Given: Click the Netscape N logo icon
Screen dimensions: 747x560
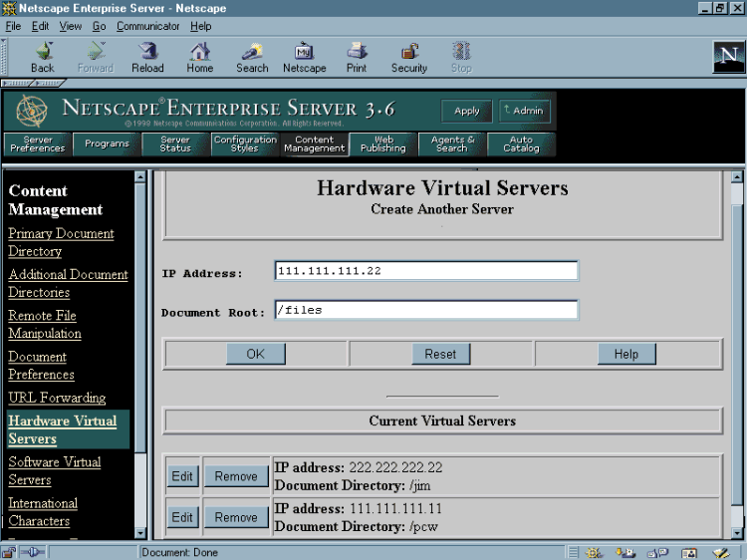Looking at the screenshot, I should point(728,57).
